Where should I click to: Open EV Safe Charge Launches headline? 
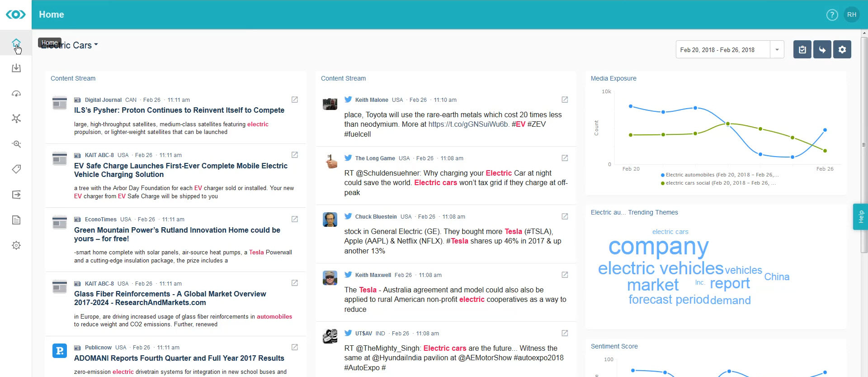coord(181,170)
